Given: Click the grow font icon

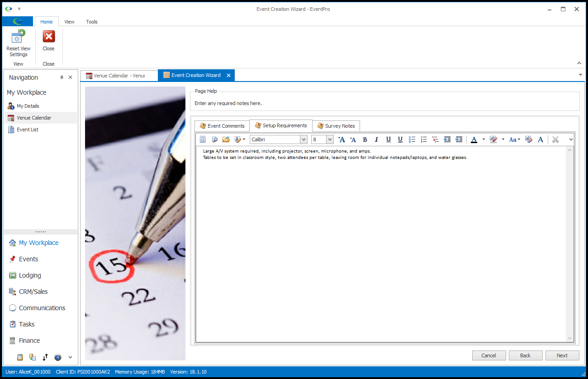Looking at the screenshot, I should pyautogui.click(x=342, y=139).
